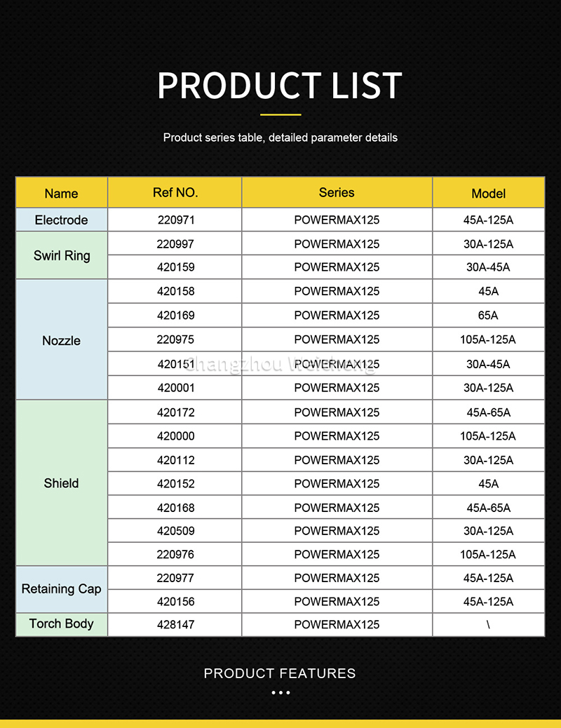561x728 pixels.
Task: Click the Nozzle category cell
Action: 61,341
